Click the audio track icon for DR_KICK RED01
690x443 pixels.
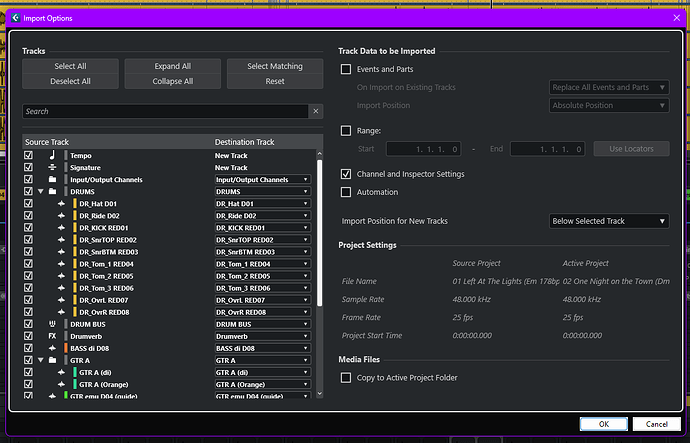[61, 228]
